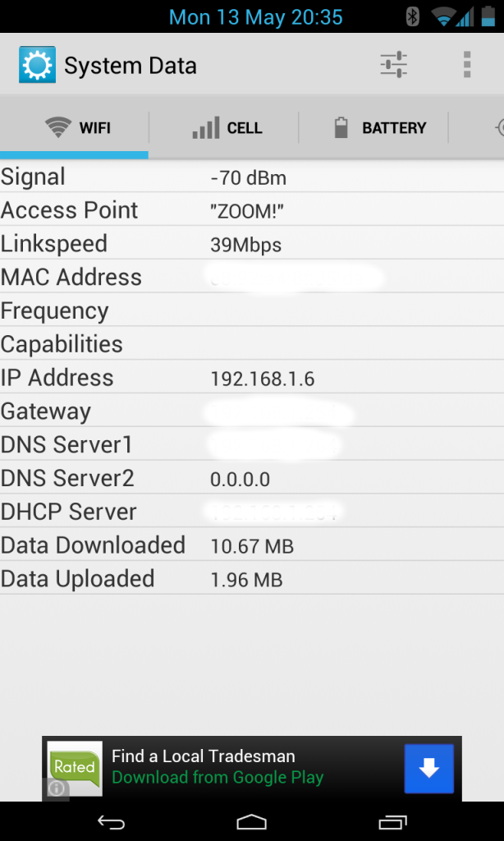This screenshot has width=504, height=841.
Task: Tap the System Data gear app icon
Action: [37, 65]
